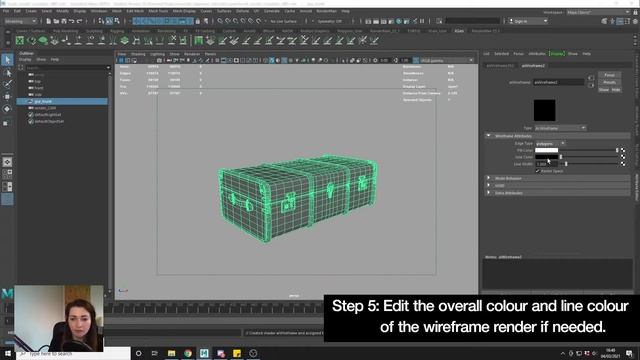The height and width of the screenshot is (360, 640).
Task: Click the Hide button
Action: pos(616,89)
